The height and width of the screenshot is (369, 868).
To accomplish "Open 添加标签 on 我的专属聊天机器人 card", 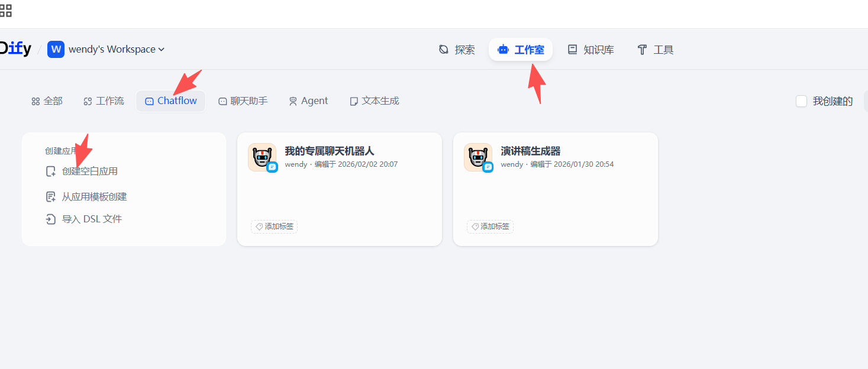I will click(274, 226).
